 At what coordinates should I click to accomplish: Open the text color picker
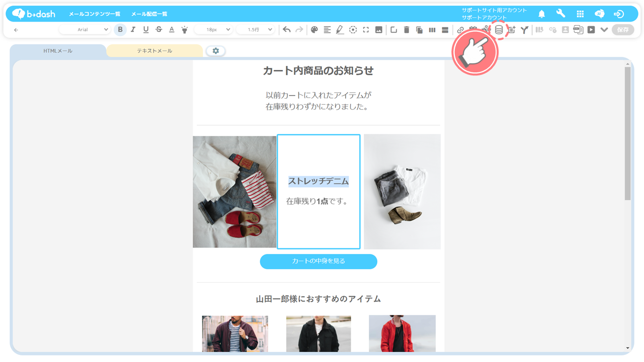(x=172, y=30)
